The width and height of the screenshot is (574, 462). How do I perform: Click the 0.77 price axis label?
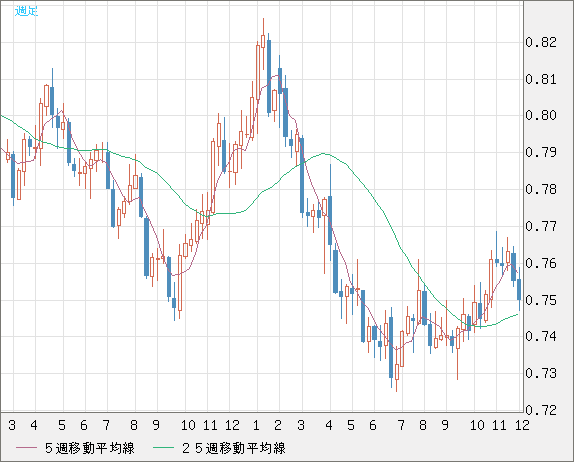pos(541,226)
